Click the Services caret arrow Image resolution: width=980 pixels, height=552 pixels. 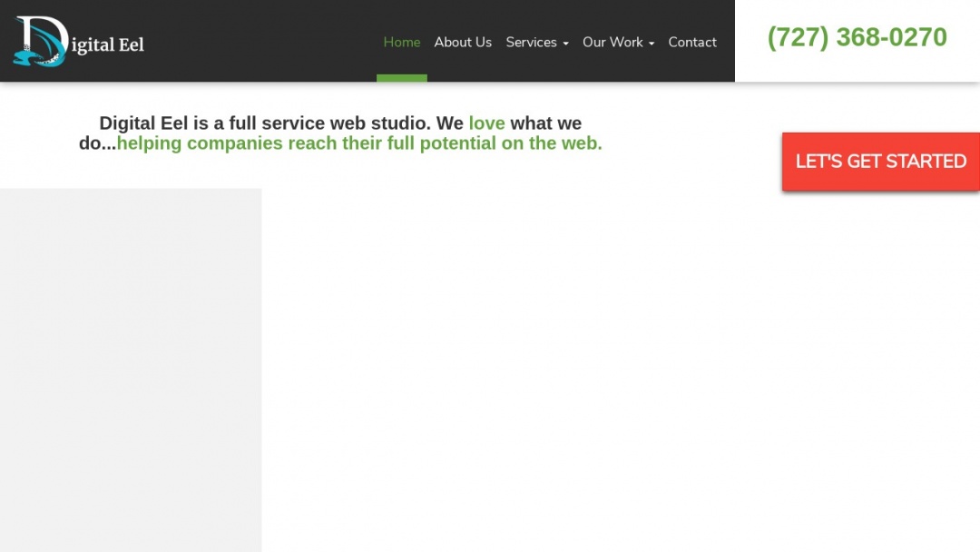pyautogui.click(x=564, y=44)
